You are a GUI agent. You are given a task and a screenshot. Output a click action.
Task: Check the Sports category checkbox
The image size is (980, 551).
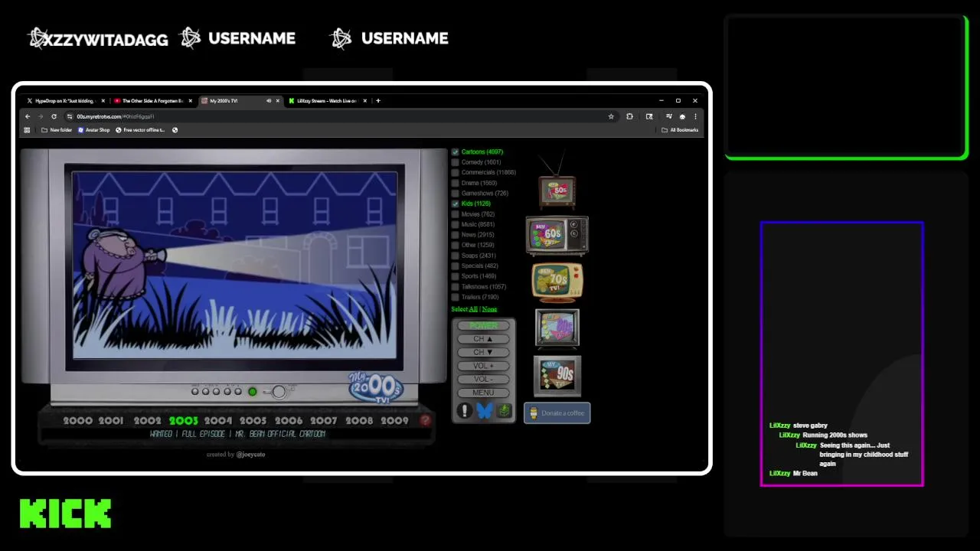click(x=455, y=276)
